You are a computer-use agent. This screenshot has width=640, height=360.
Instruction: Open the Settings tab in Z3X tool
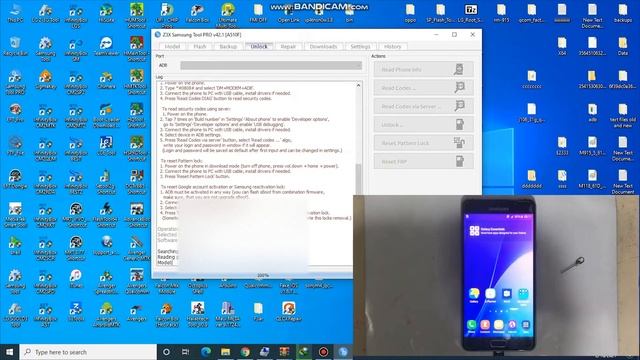(x=360, y=47)
